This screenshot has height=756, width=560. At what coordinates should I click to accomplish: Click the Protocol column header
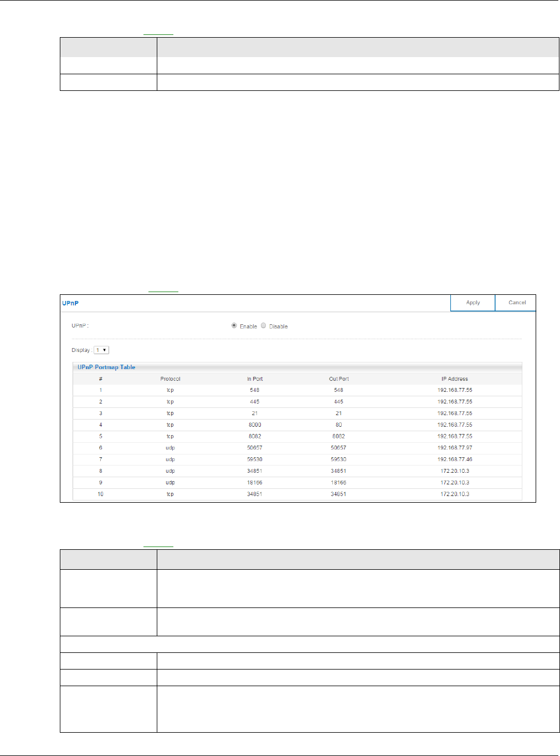click(x=170, y=379)
